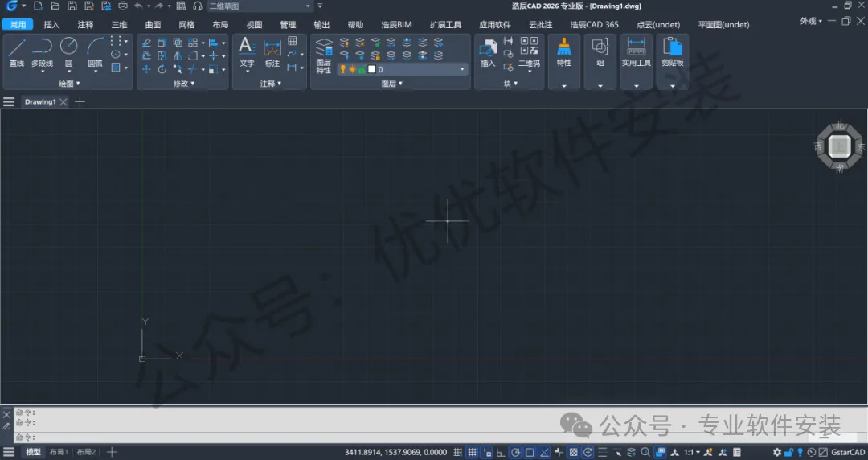Open 图层特性 layer properties manager
The height and width of the screenshot is (460, 868).
pyautogui.click(x=323, y=55)
